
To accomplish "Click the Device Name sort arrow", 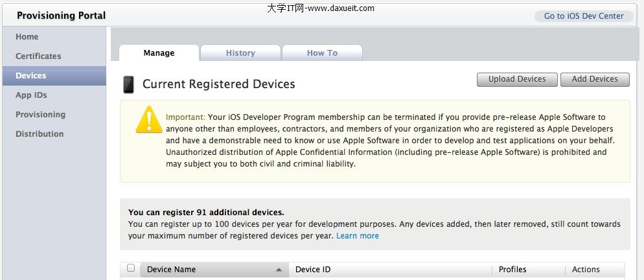I will [279, 270].
